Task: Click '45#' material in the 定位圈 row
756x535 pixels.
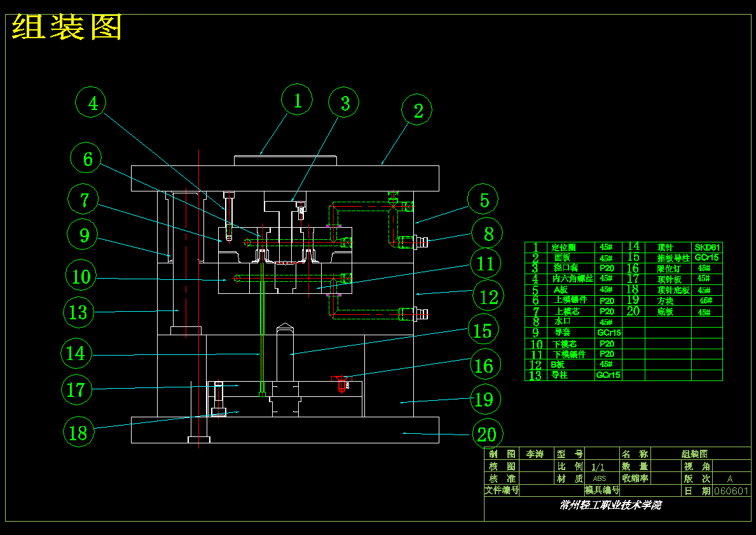Action: coord(606,247)
